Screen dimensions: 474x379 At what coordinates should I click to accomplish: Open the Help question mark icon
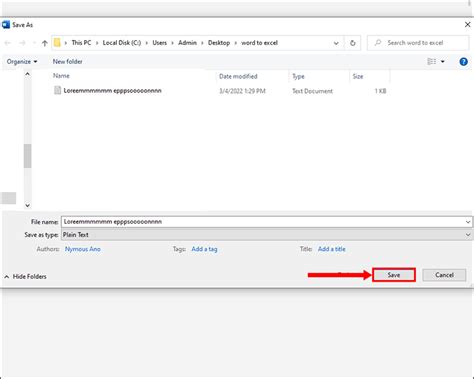[463, 62]
